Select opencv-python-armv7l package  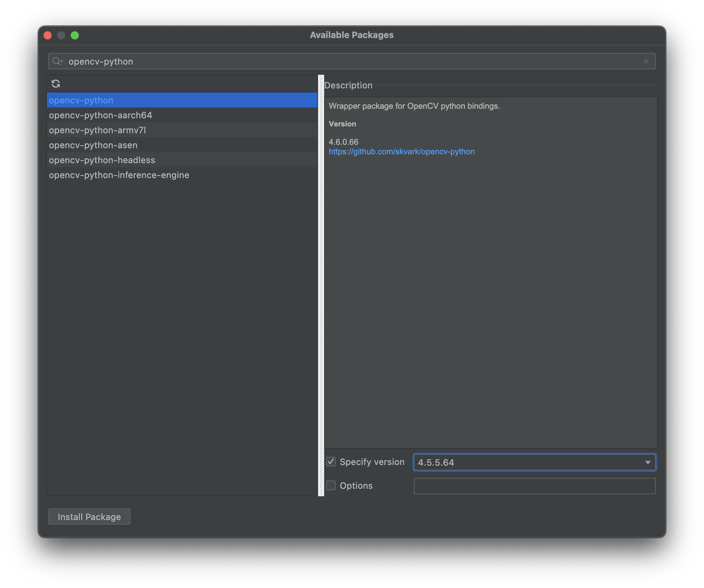(x=98, y=130)
